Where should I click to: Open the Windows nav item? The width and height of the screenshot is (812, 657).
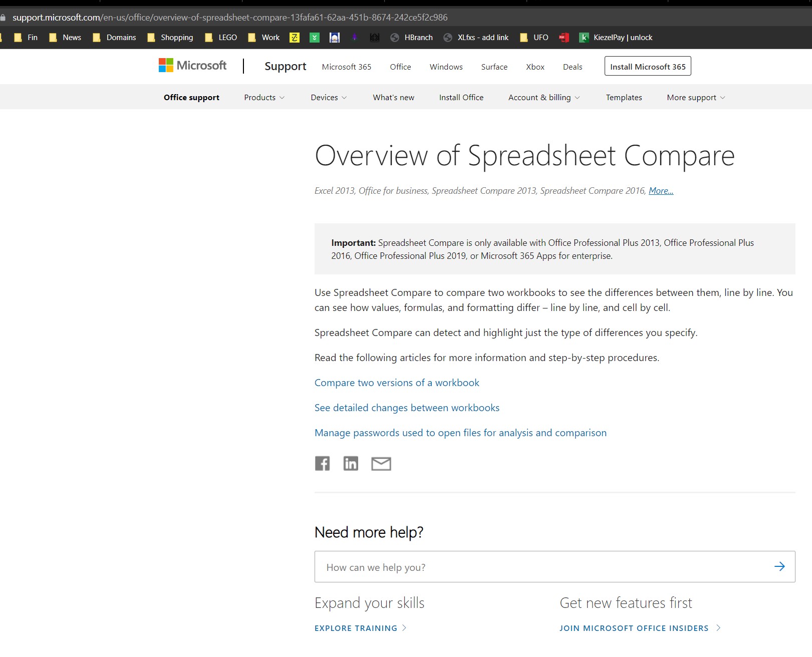pos(446,67)
